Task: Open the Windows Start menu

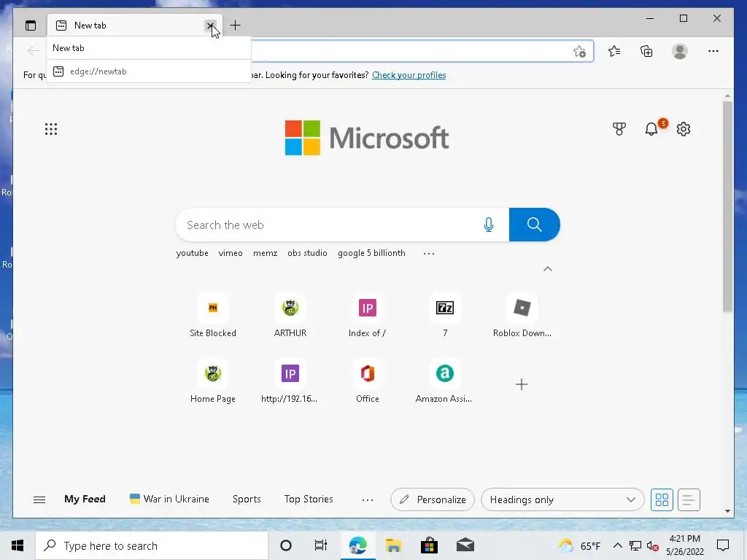Action: [x=18, y=545]
